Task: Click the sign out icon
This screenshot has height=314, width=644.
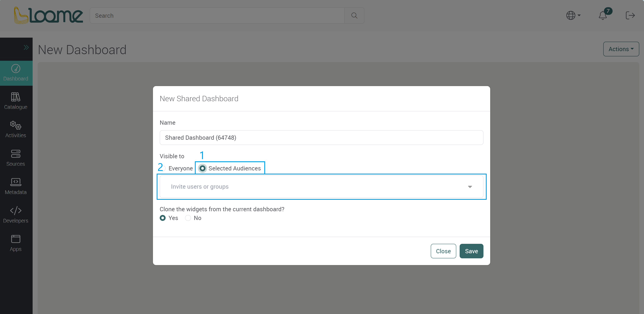Action: click(630, 16)
